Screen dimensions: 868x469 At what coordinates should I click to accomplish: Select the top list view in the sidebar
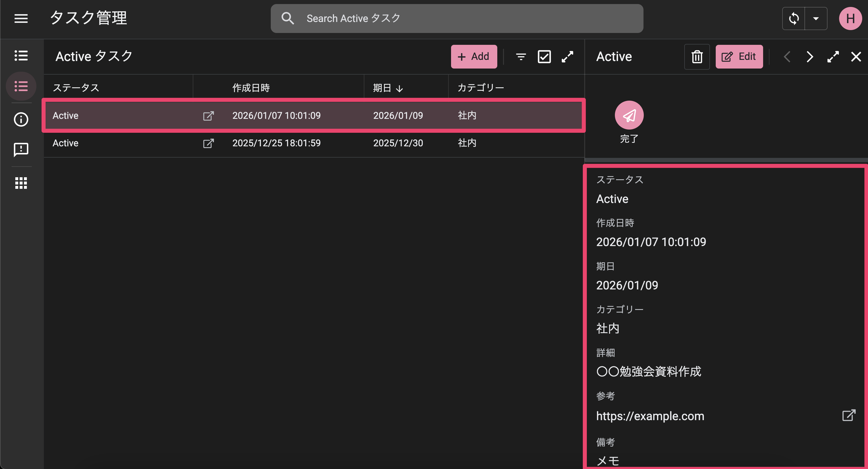click(21, 56)
